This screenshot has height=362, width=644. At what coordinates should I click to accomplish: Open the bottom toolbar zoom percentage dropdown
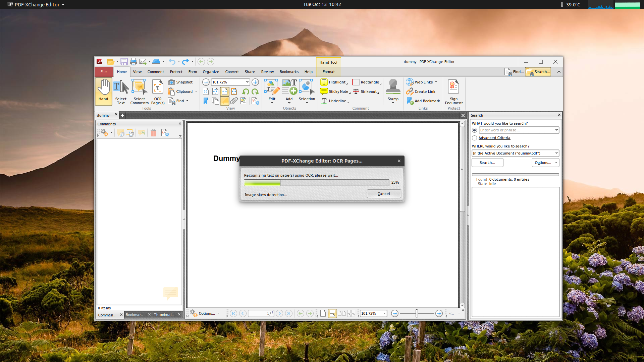pyautogui.click(x=384, y=313)
